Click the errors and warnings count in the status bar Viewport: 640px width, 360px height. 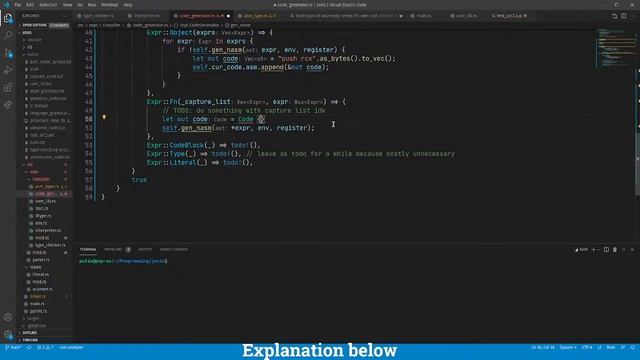(45, 347)
